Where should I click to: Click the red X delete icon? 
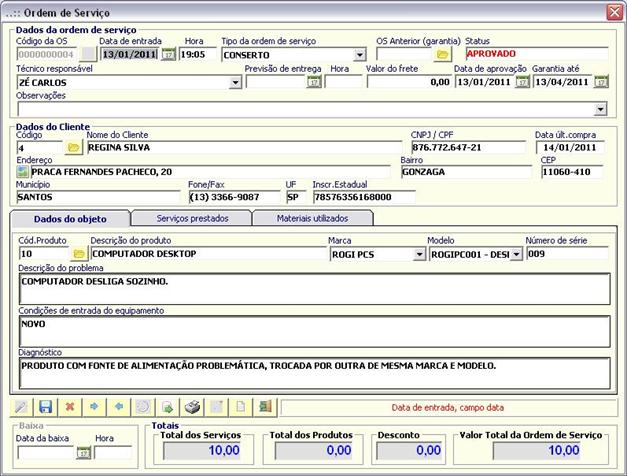click(x=70, y=407)
